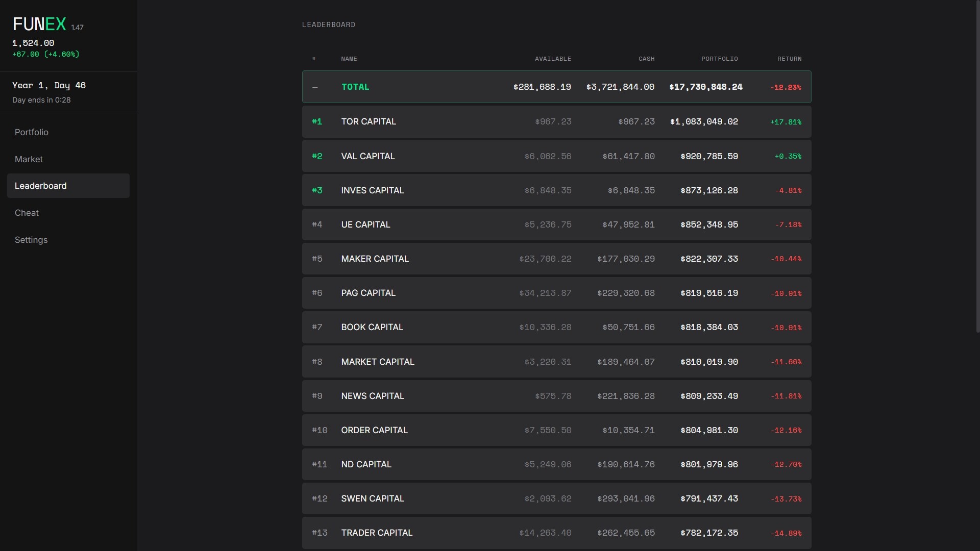Click total available $281,688.19
The height and width of the screenshot is (551, 980).
[x=542, y=87]
